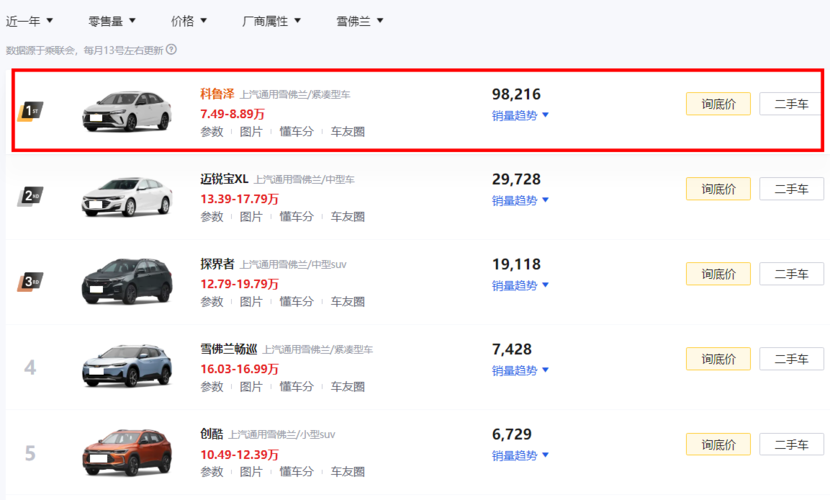Click 二手车 button for 创酷
The image size is (830, 500).
[x=791, y=444]
